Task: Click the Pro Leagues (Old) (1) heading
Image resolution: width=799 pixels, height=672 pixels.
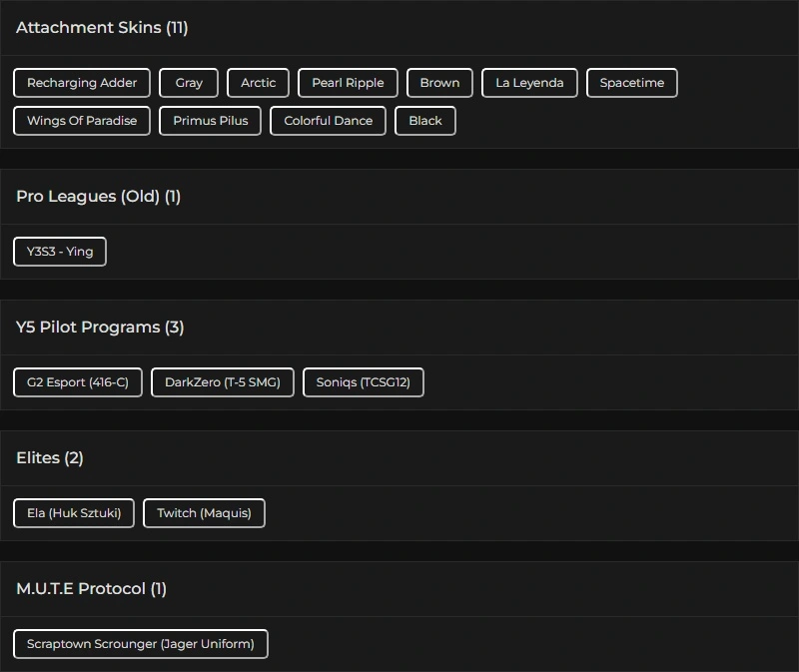Action: pos(98,196)
